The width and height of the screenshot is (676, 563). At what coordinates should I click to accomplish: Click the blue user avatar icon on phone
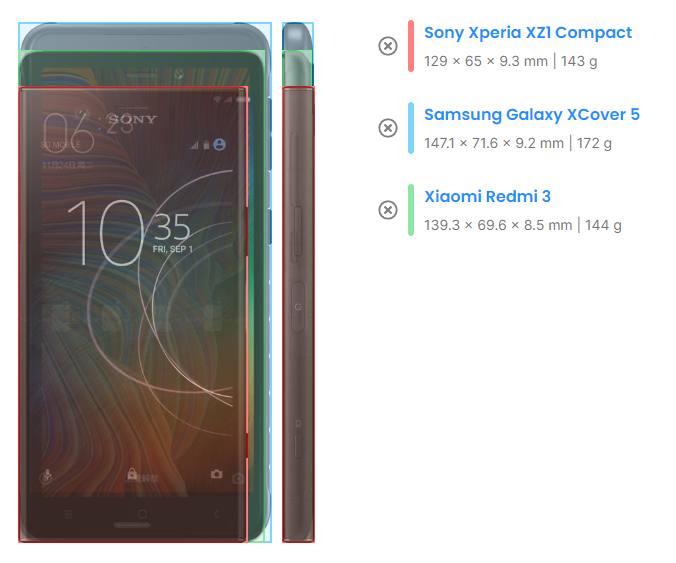pos(219,144)
